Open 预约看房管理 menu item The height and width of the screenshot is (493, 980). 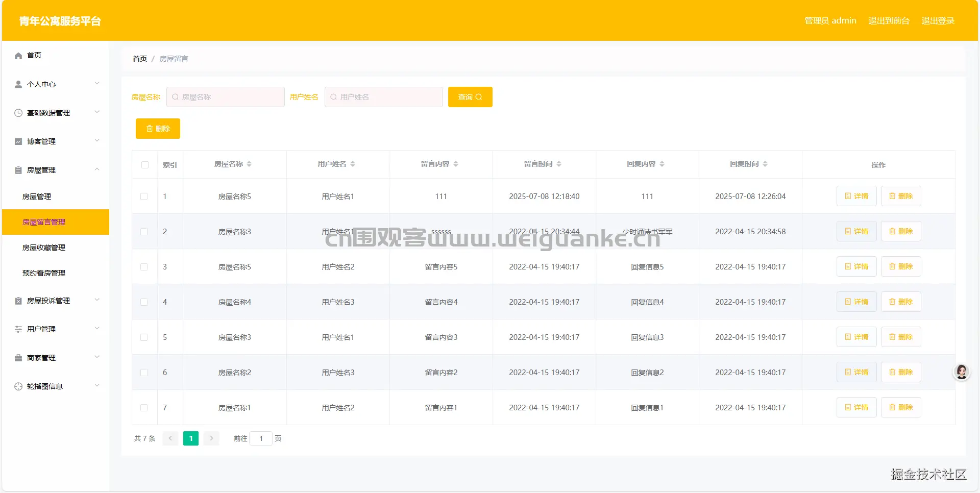(56, 273)
